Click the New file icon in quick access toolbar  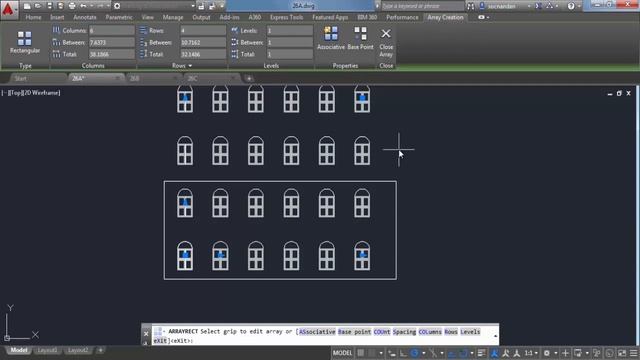tap(27, 6)
